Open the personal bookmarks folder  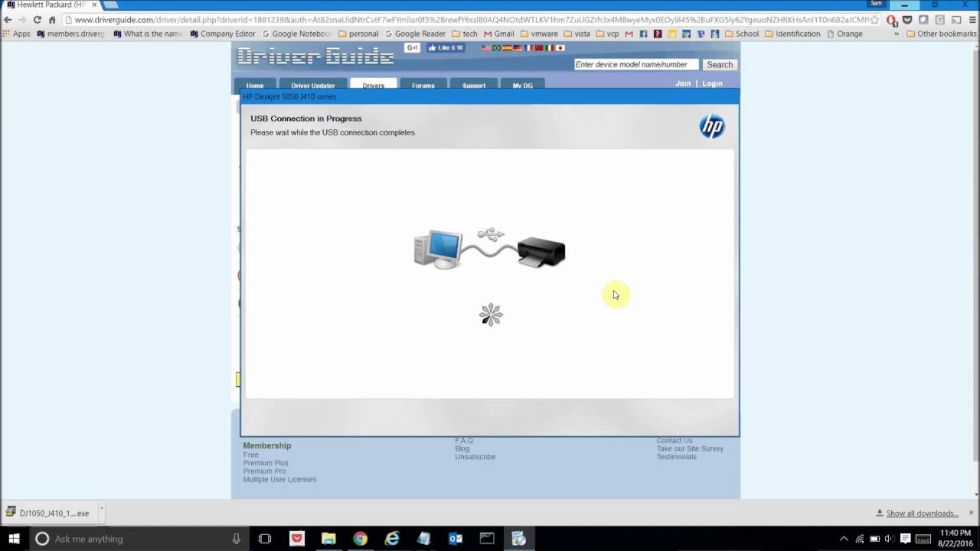click(358, 34)
